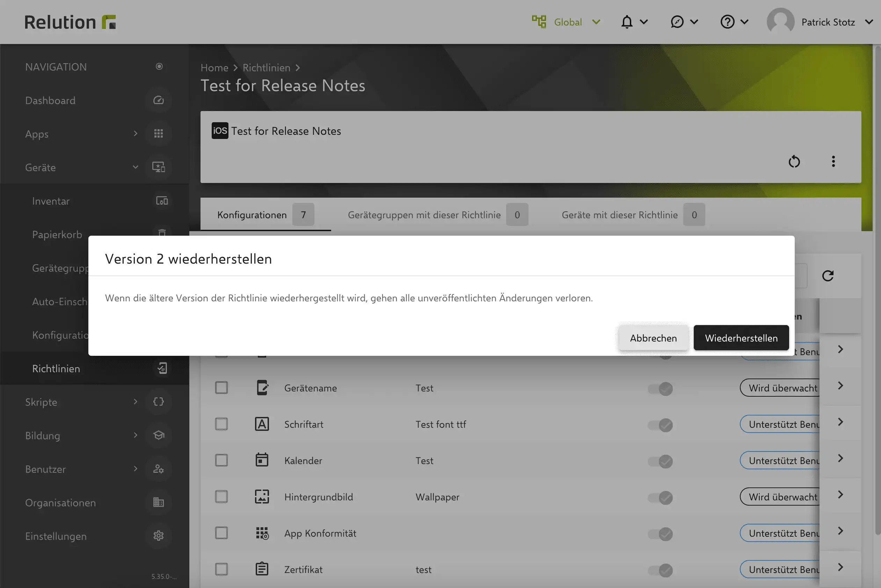Check the App Konformität row checkbox
The image size is (881, 588).
pyautogui.click(x=221, y=533)
